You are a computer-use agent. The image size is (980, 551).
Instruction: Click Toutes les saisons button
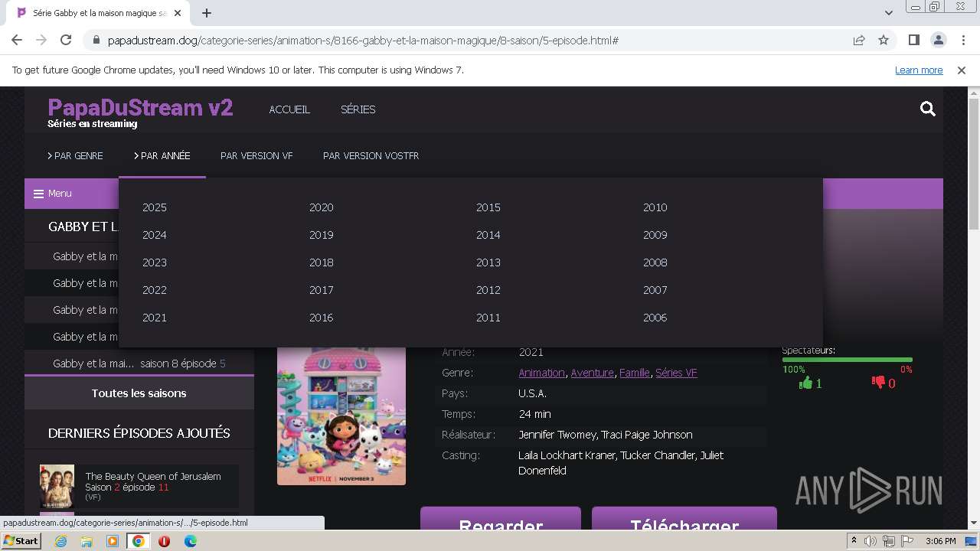(x=139, y=393)
